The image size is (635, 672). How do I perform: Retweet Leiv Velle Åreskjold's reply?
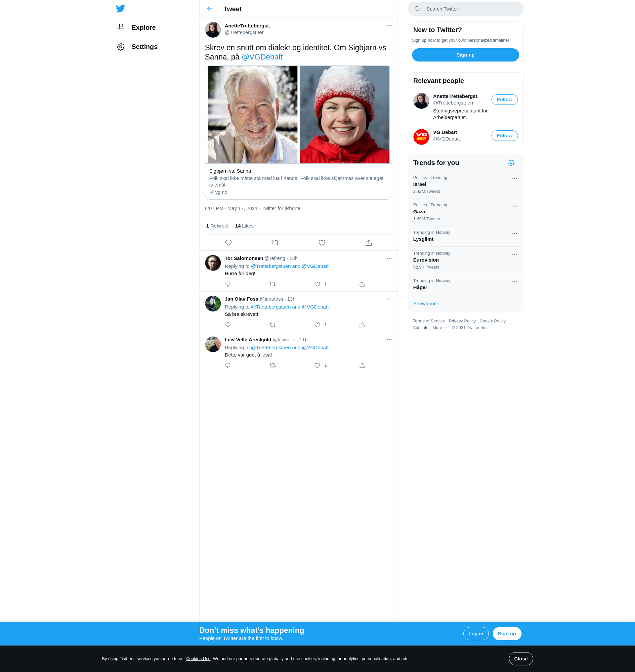273,365
